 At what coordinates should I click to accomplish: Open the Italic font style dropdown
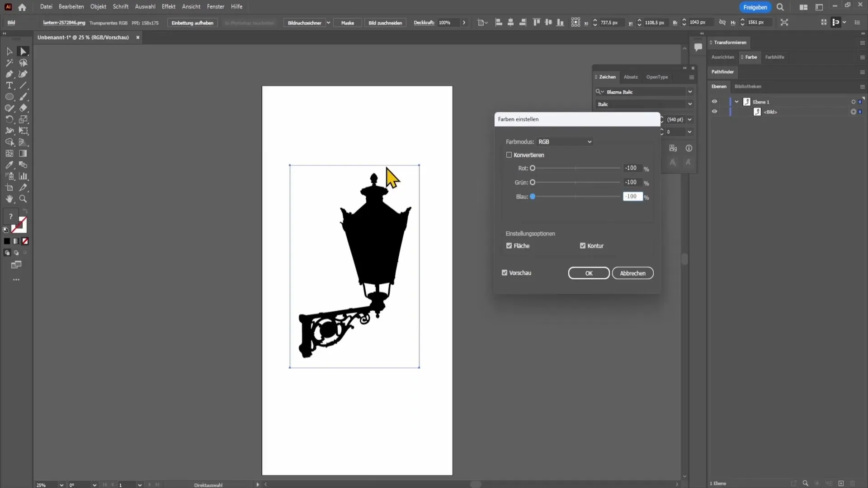[x=690, y=104]
